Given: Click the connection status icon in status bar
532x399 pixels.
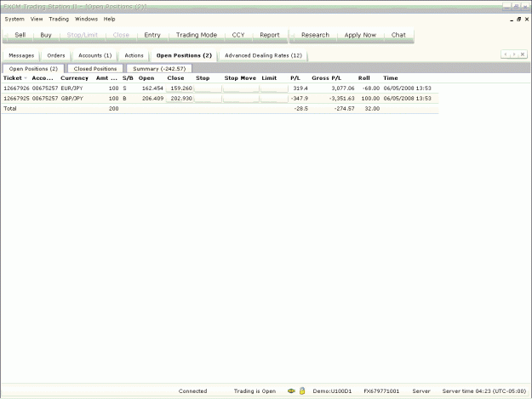Looking at the screenshot, I should click(x=291, y=390).
